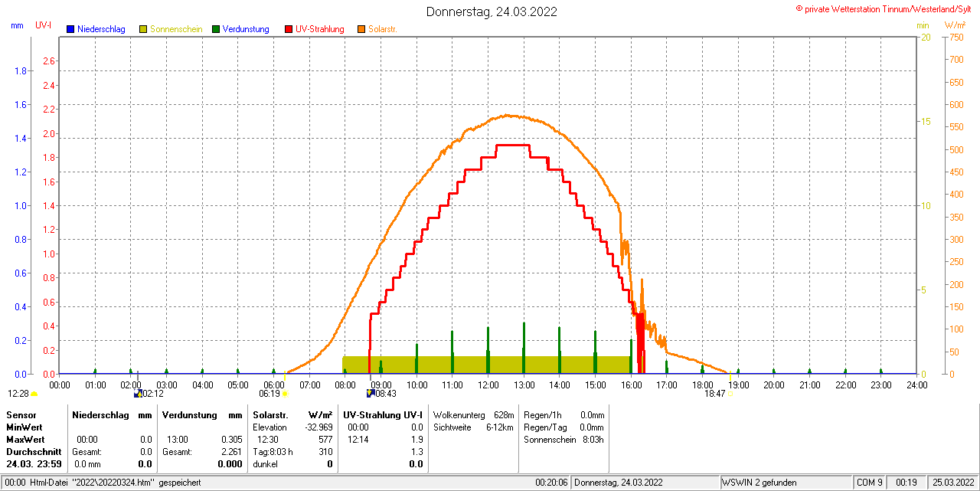Screen dimensions: 980x491
Task: Click the UV max time 12:14
Action: coord(358,439)
